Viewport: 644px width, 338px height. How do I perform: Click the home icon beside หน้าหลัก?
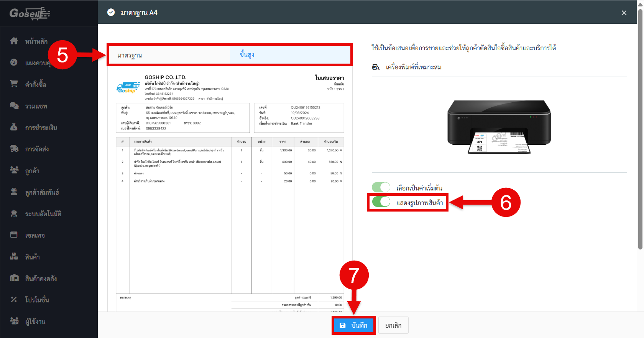14,41
